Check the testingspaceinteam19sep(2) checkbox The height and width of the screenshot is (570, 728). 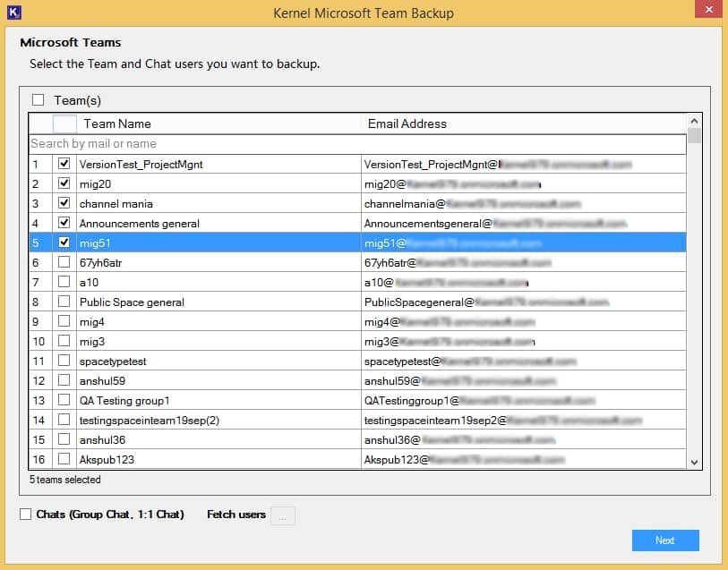64,420
